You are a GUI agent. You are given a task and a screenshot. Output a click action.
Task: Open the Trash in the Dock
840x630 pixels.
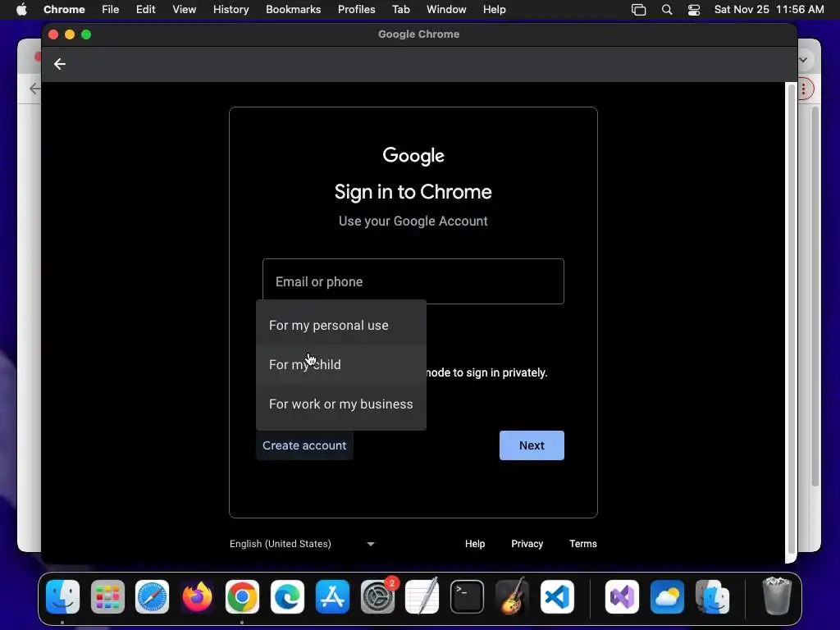(x=777, y=596)
